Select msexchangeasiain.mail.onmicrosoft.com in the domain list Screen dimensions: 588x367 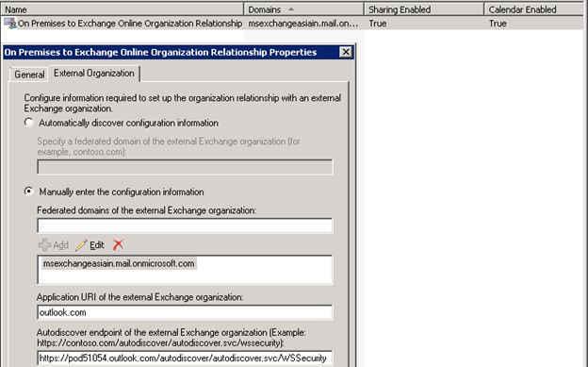(119, 264)
